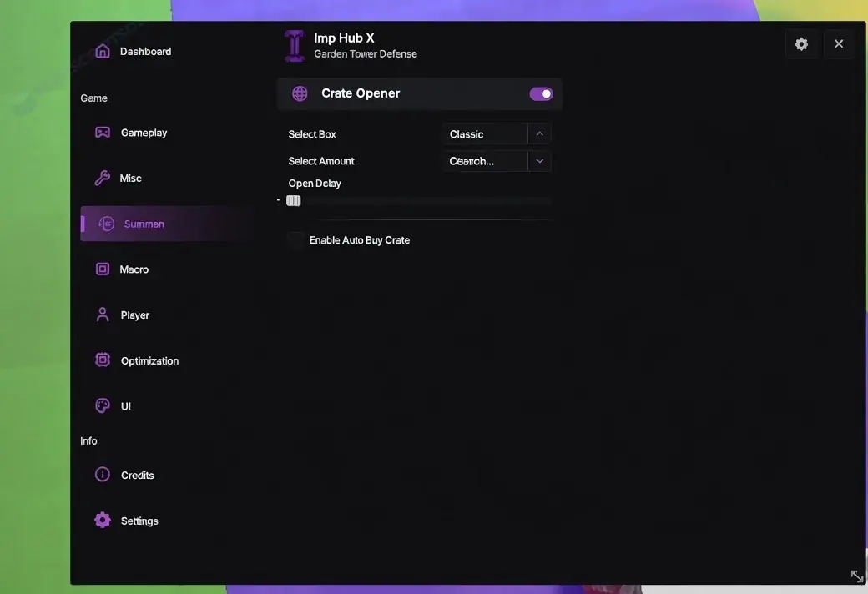Viewport: 868px width, 594px height.
Task: Click the Misc wrench icon
Action: pos(102,178)
